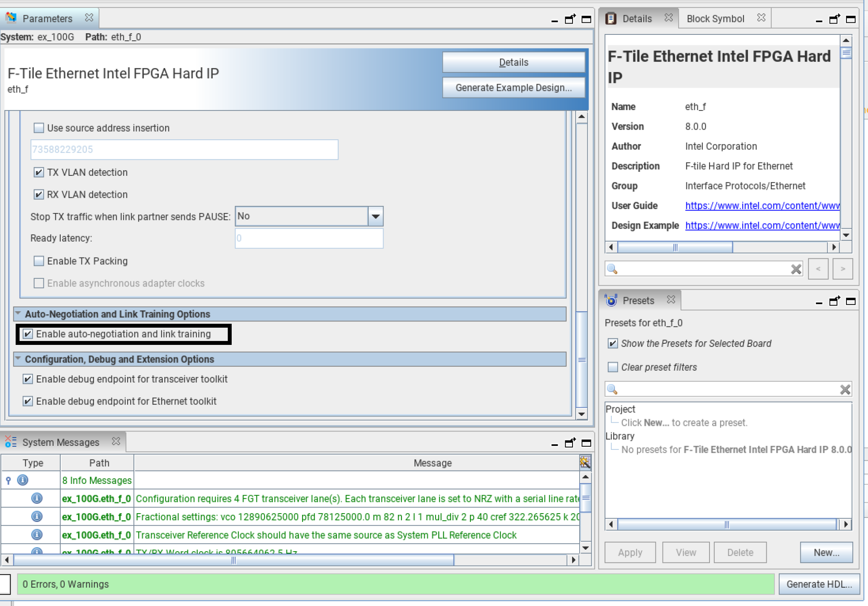Click the Presets search clear X icon
The height and width of the screenshot is (606, 868).
tap(845, 389)
